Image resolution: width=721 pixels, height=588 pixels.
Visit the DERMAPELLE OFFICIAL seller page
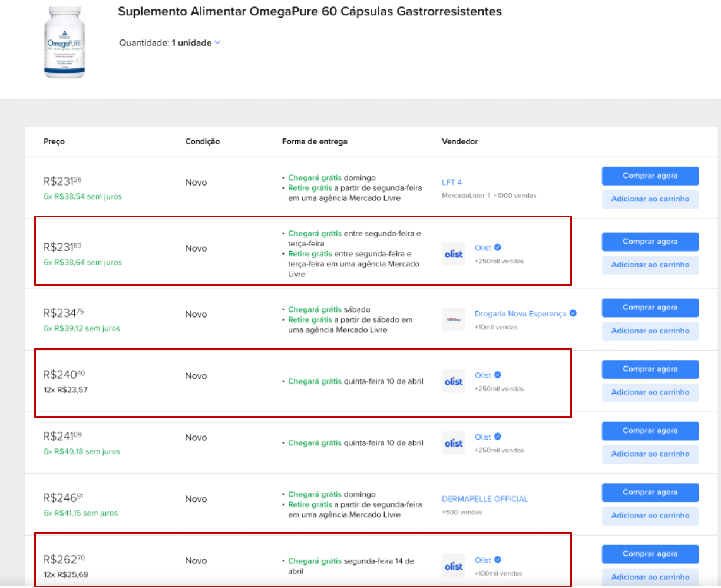(485, 499)
